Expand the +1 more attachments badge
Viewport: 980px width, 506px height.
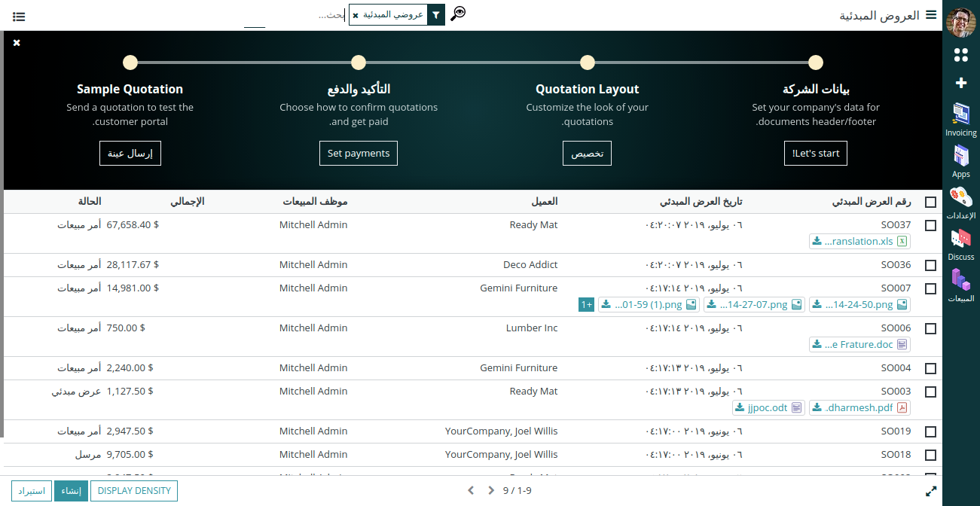pos(586,305)
